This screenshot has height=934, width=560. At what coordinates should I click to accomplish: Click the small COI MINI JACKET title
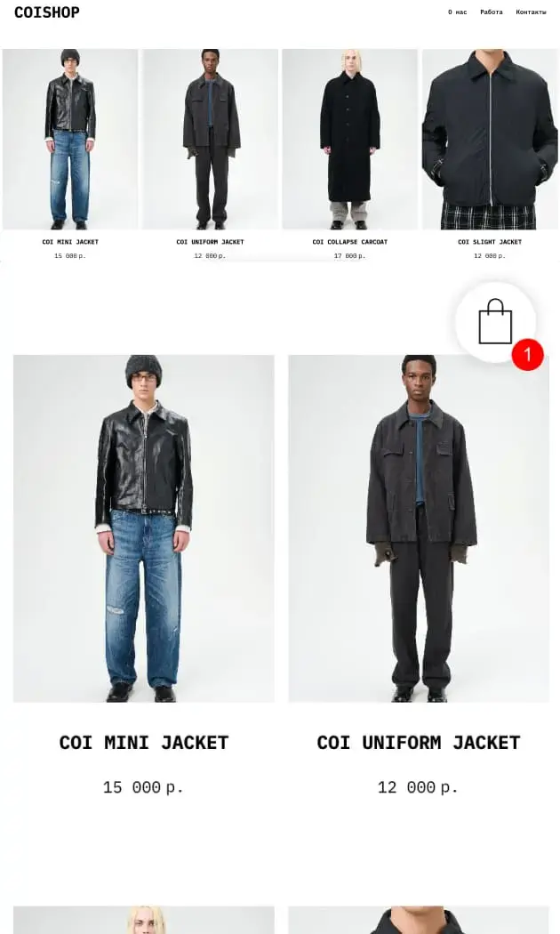(x=70, y=242)
